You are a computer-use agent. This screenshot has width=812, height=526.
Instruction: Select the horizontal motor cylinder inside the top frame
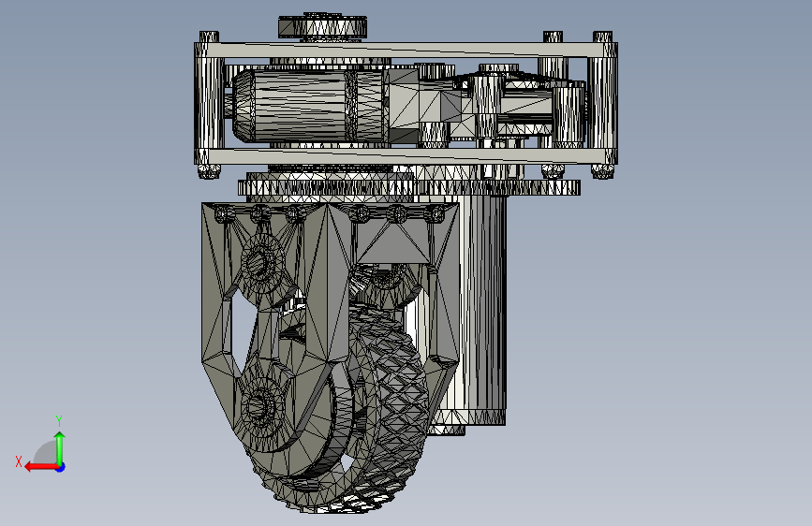coord(307,106)
